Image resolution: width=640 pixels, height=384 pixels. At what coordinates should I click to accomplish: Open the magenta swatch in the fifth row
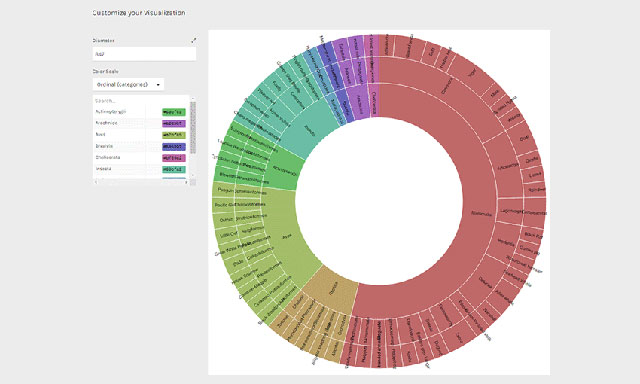[174, 158]
